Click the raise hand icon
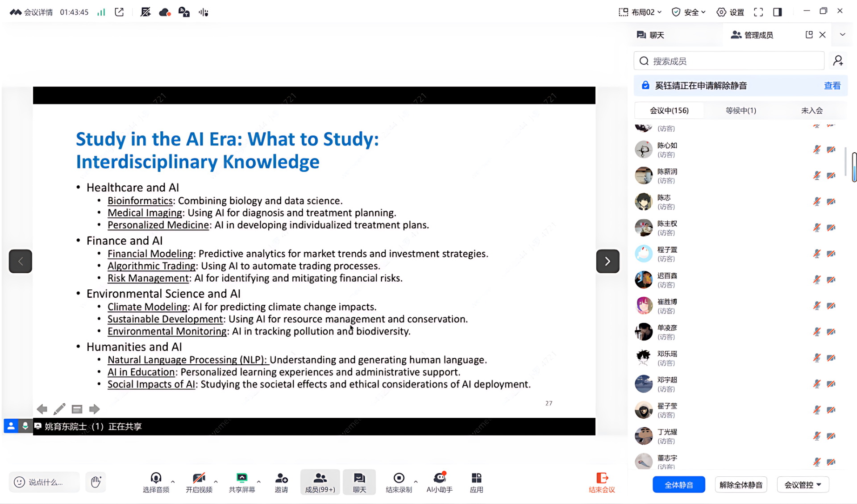Screen dimensions: 857x504 [x=96, y=482]
